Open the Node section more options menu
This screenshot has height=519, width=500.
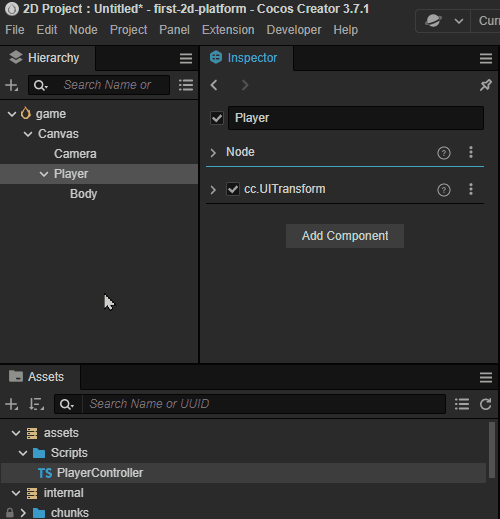[x=471, y=152]
